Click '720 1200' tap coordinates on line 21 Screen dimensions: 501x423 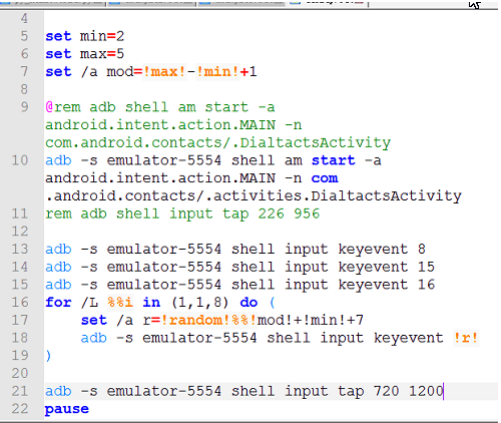point(408,391)
